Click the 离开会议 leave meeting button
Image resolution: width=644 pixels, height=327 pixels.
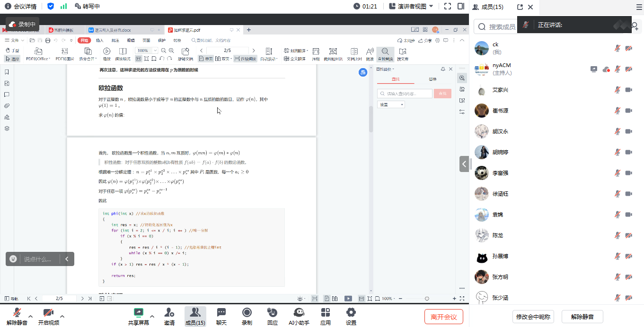(443, 317)
